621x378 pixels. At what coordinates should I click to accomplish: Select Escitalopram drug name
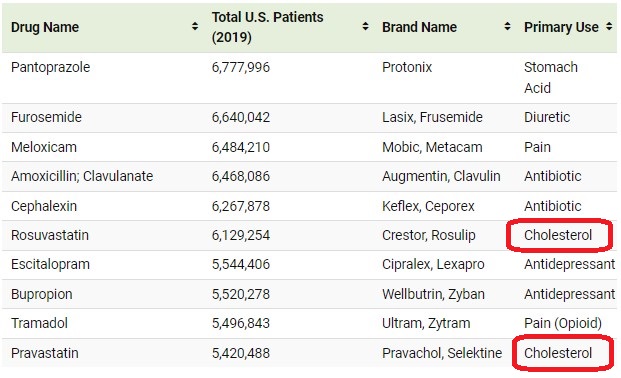tap(50, 264)
